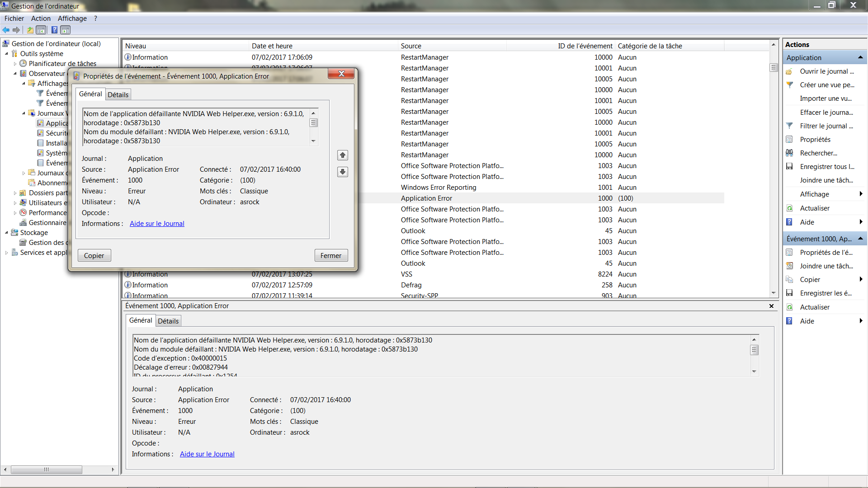Toggle the action pane toolbar icon
This screenshot has height=488, width=868.
66,30
